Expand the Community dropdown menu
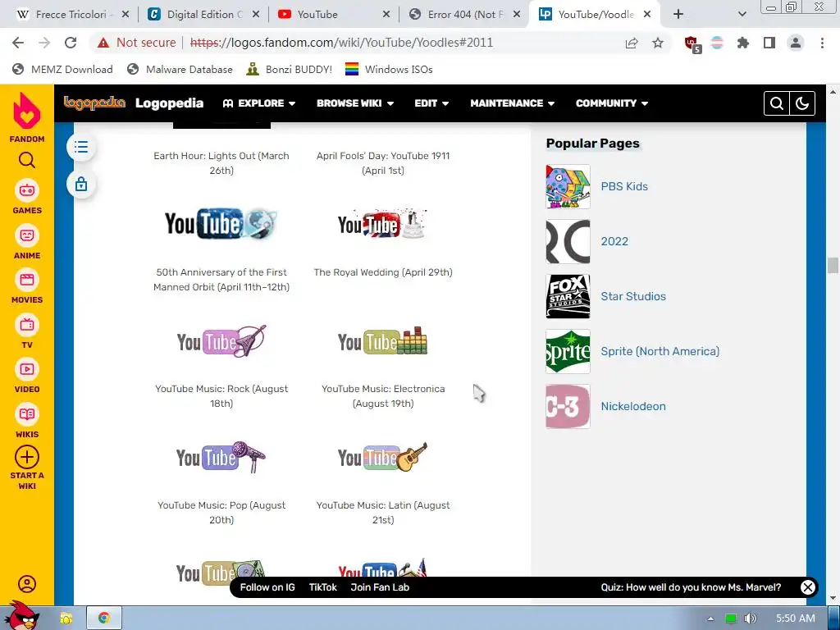Image resolution: width=840 pixels, height=630 pixels. point(612,103)
